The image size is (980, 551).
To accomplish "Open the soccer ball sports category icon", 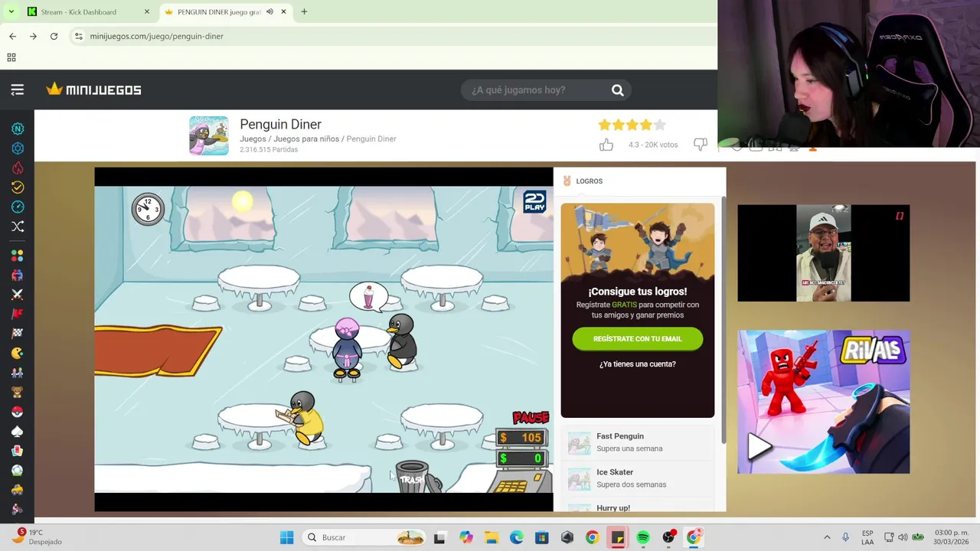I will [x=18, y=471].
